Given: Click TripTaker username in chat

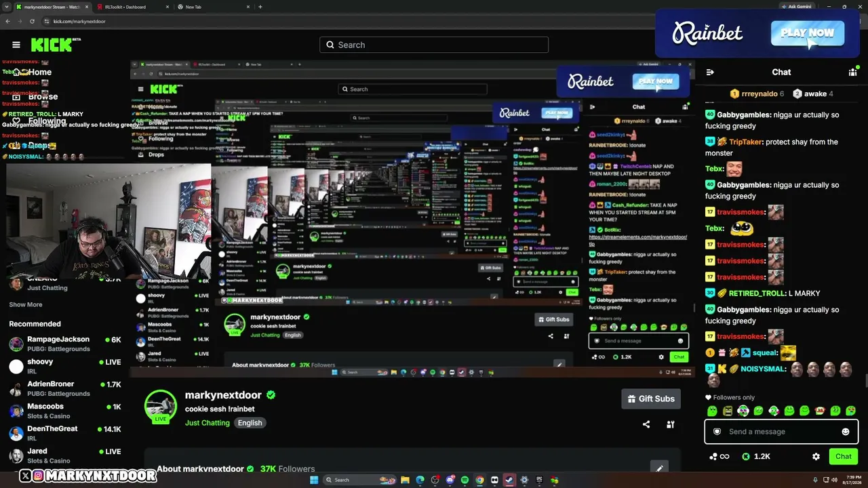Looking at the screenshot, I should pyautogui.click(x=745, y=142).
